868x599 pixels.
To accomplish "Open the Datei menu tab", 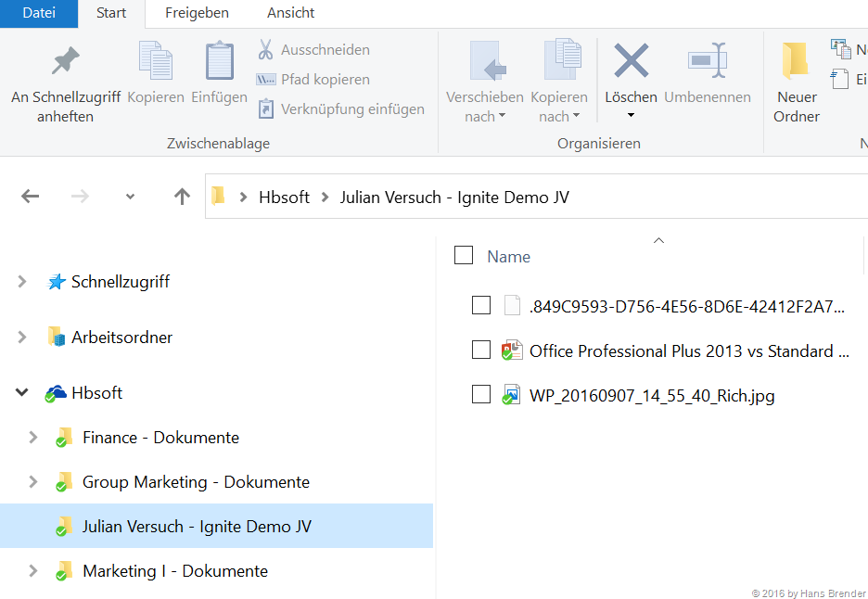I will [x=39, y=13].
